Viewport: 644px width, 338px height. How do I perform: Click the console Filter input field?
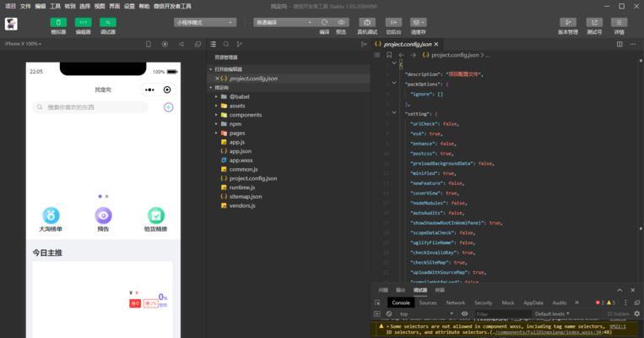point(501,313)
